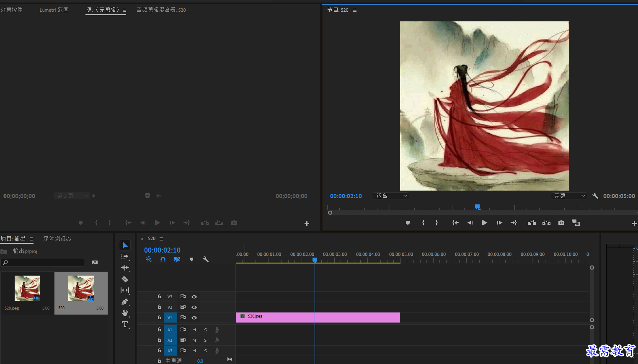
Task: Add marker in Program monitor
Action: point(408,223)
